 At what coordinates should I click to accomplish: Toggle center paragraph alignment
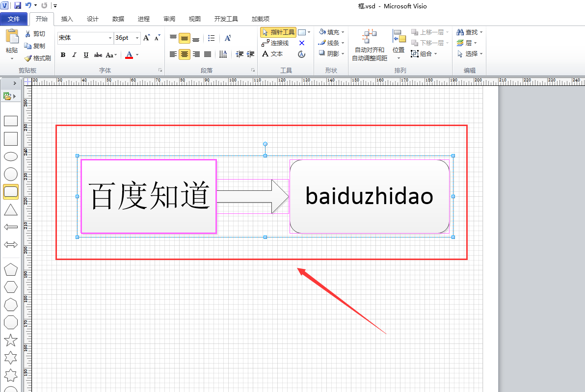point(185,54)
